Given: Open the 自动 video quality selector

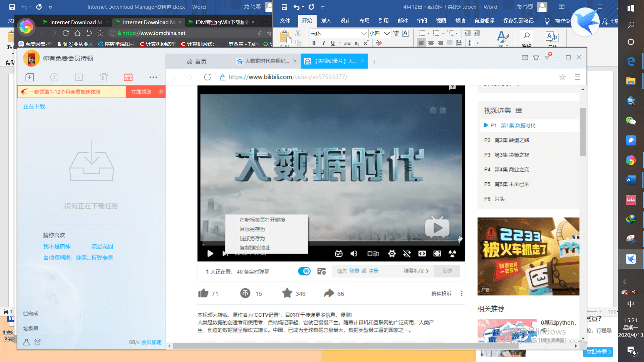Looking at the screenshot, I should click(x=373, y=254).
